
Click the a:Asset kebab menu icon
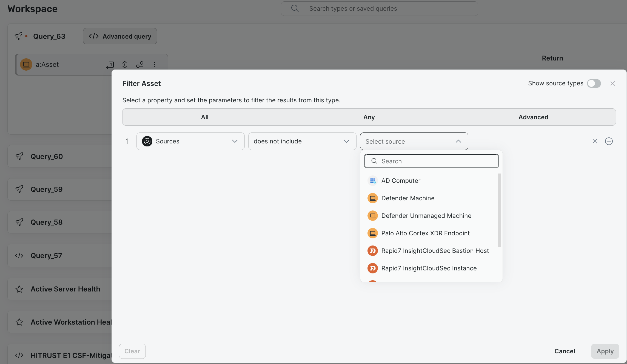155,65
